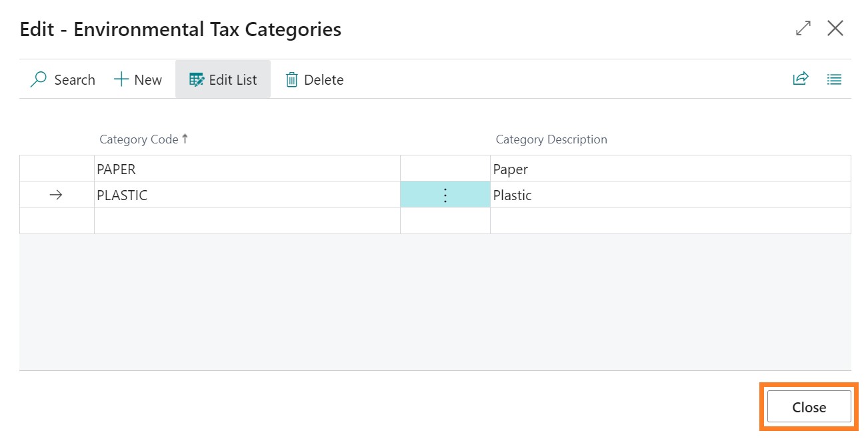
Task: Select the PLASTIC category code cell
Action: [x=247, y=195]
